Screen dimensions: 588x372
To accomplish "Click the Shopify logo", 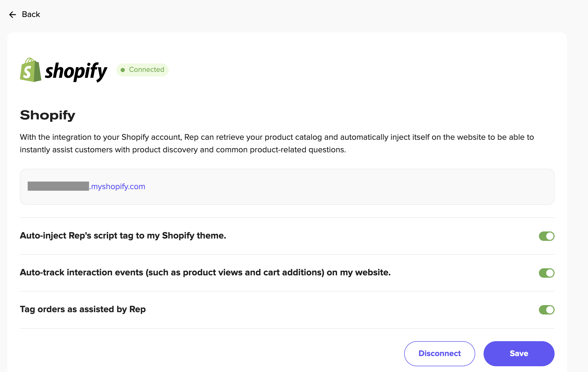I will click(x=63, y=70).
